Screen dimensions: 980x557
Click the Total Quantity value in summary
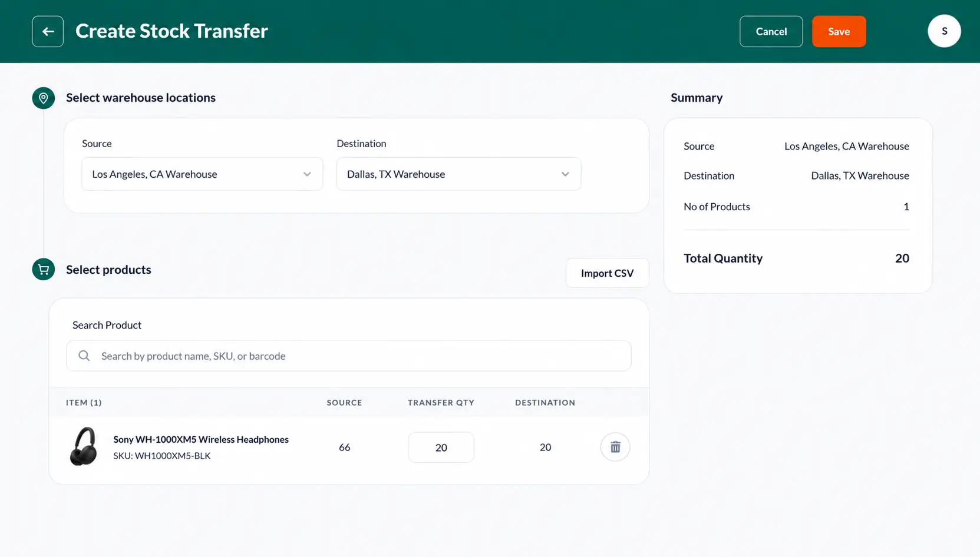[902, 258]
